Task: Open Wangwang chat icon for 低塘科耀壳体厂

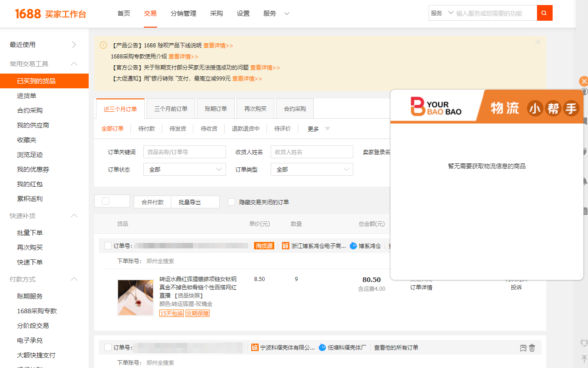Action: pos(322,348)
